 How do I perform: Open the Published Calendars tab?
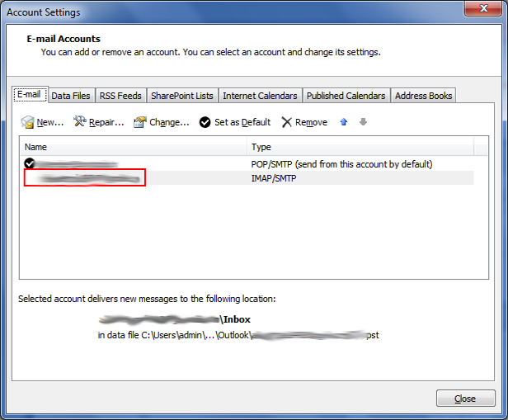(346, 96)
